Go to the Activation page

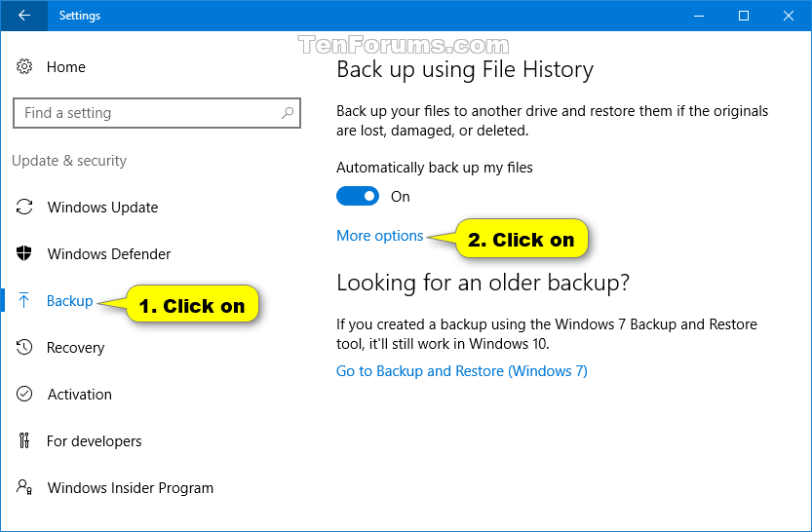pos(79,395)
